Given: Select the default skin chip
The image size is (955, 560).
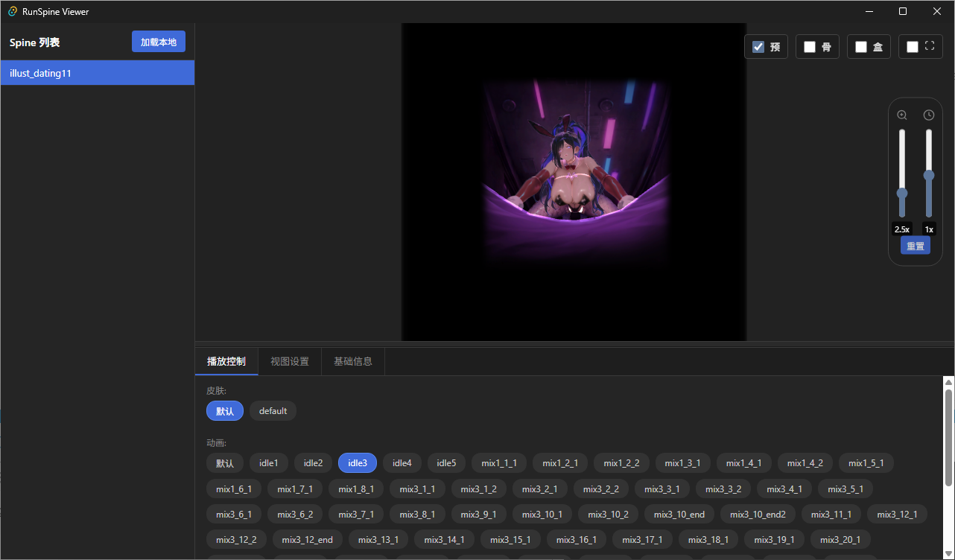Looking at the screenshot, I should point(273,411).
